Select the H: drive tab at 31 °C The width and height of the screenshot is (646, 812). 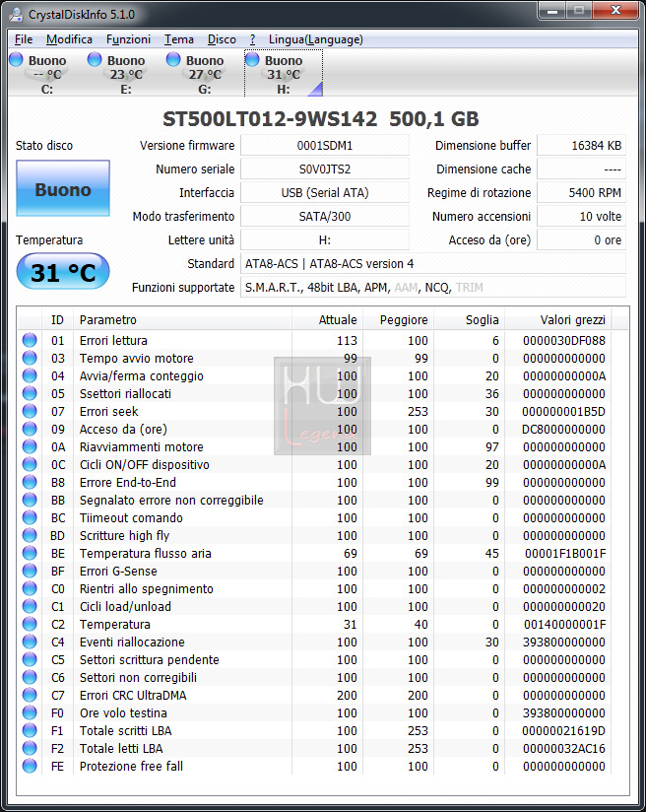tap(284, 74)
